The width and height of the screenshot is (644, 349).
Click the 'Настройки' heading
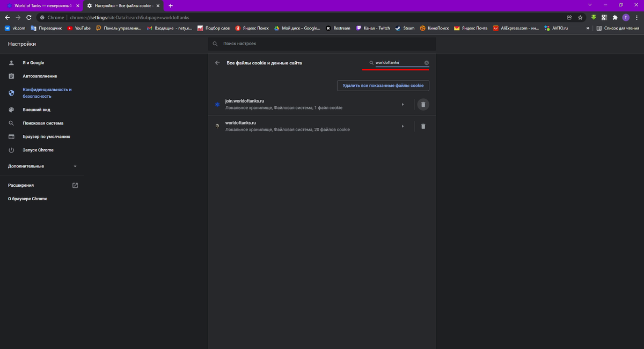[x=22, y=44]
